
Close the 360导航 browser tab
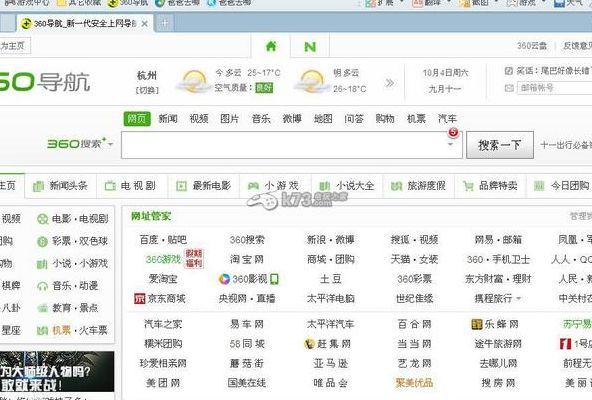click(144, 23)
